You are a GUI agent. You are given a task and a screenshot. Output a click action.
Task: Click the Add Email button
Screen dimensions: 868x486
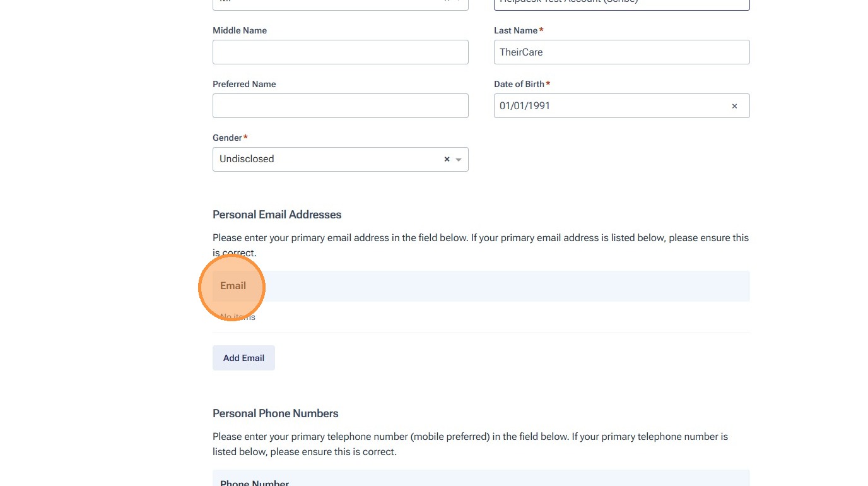click(243, 358)
